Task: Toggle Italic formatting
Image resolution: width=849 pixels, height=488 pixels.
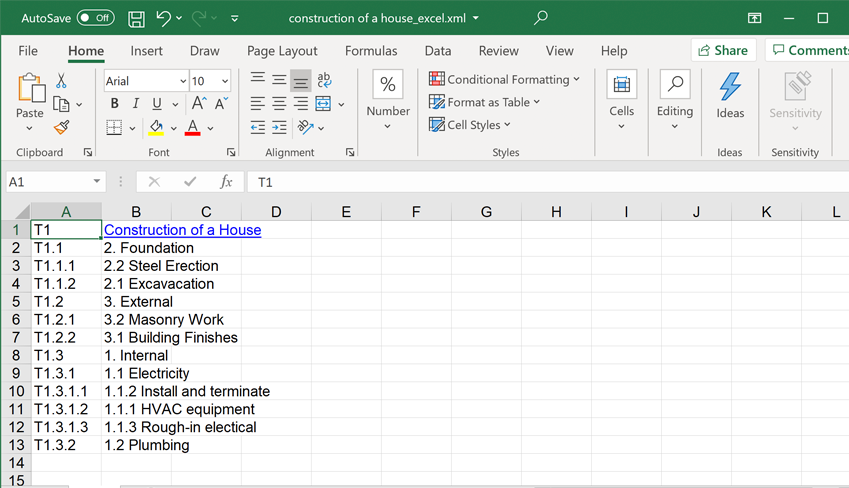Action: tap(136, 104)
